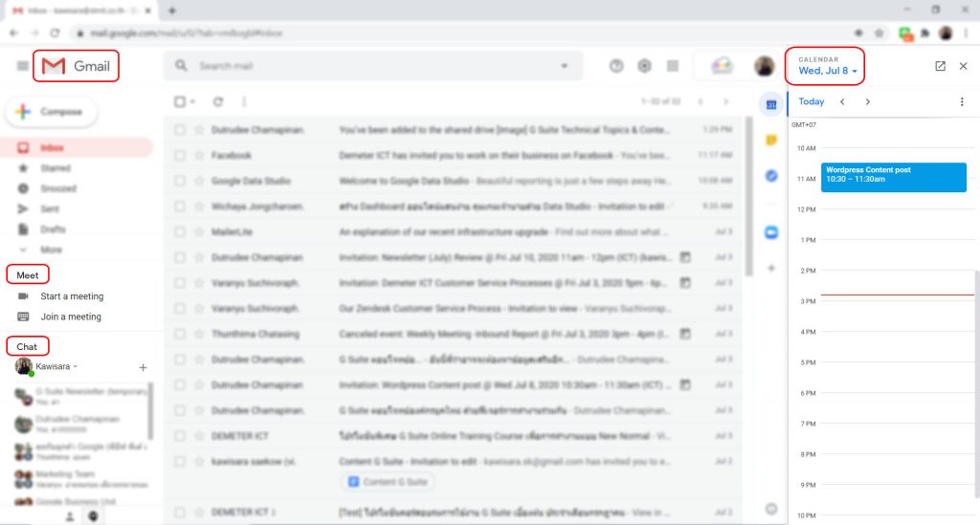Open the Wordpress Content post calendar event
The image size is (980, 525).
coord(893,177)
